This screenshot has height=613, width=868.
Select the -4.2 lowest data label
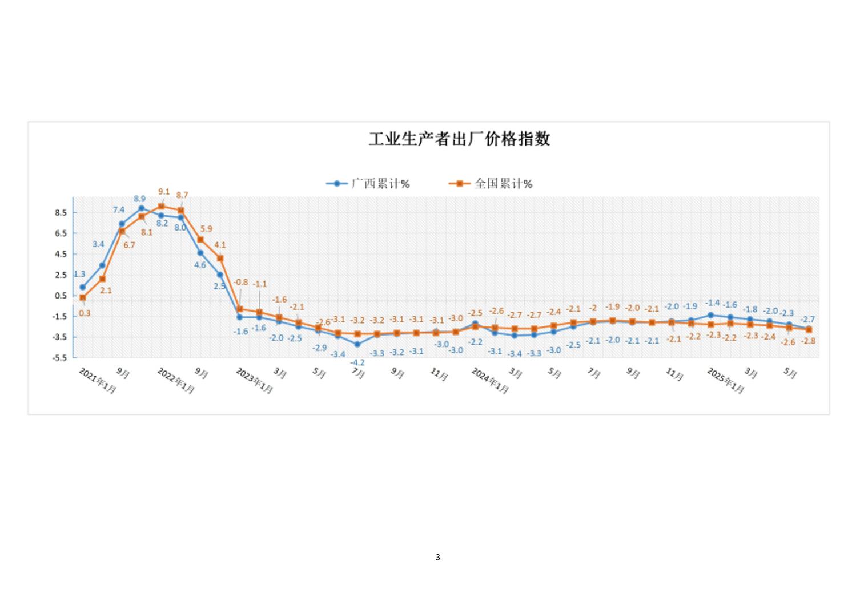point(357,362)
